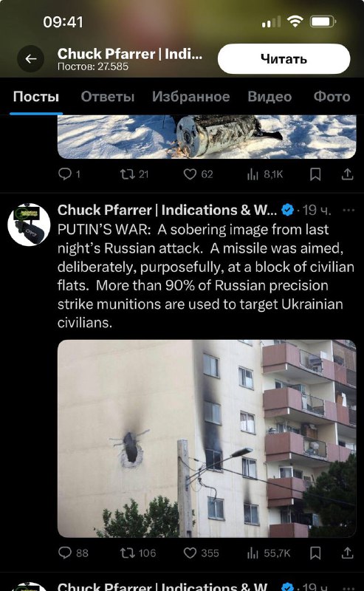The image size is (364, 591).
Task: Bookmark the PUTIN'S WAR post
Action: [315, 553]
